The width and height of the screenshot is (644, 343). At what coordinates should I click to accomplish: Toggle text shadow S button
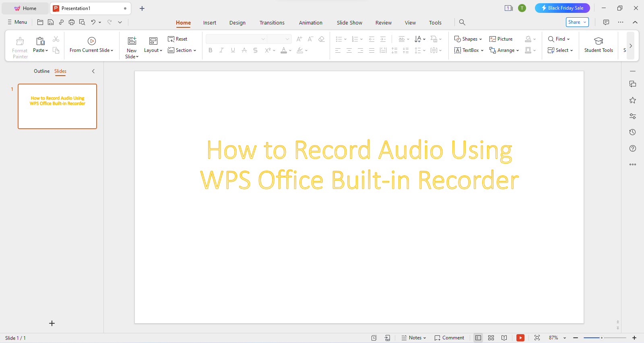coord(255,50)
